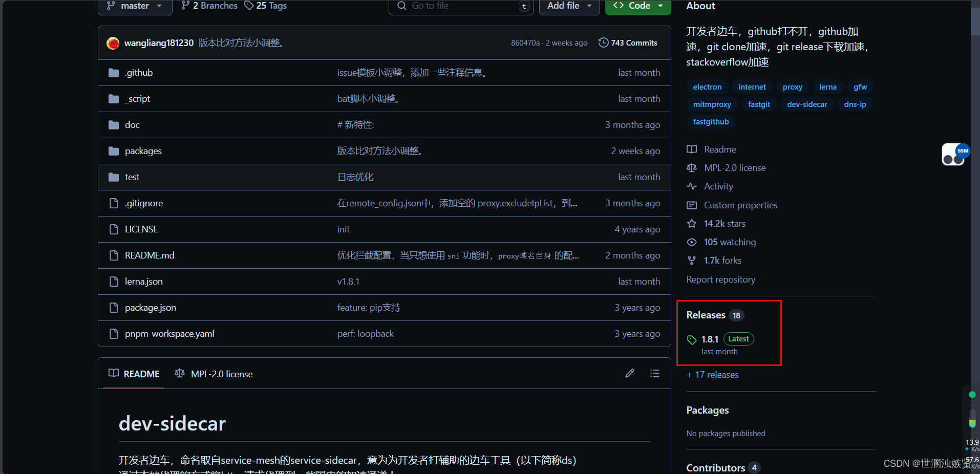Expand the green Code dropdown
980x474 pixels.
click(x=637, y=6)
